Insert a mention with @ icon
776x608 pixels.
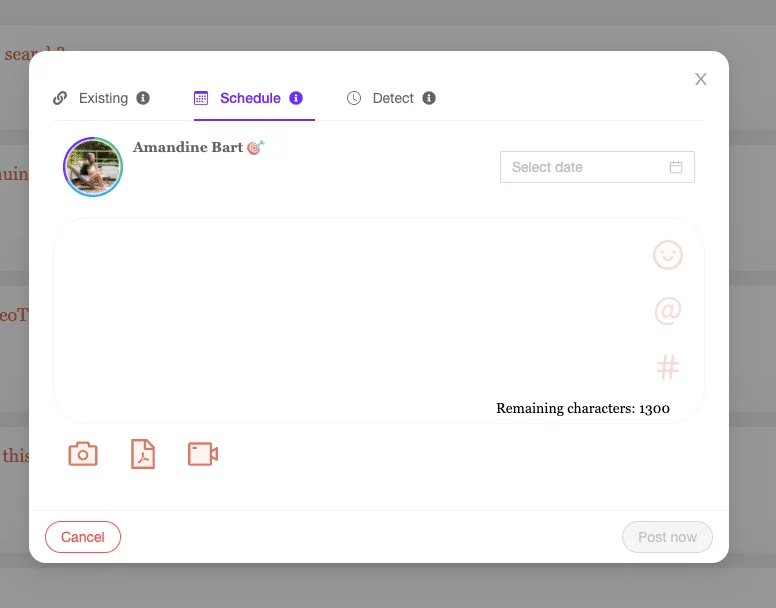point(668,311)
